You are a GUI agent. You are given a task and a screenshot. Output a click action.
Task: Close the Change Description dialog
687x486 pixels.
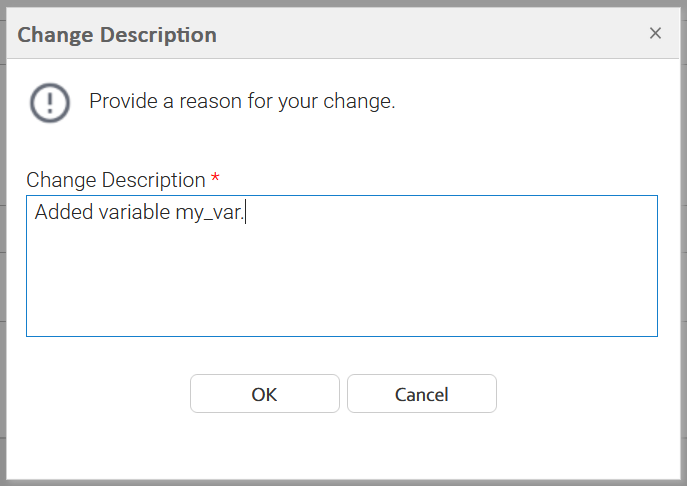point(655,33)
